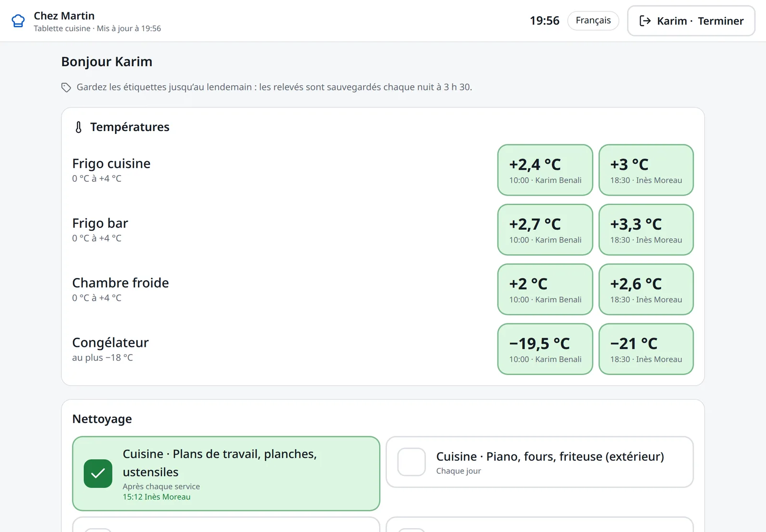Select Frigo bar +3,3 °C reading

646,230
